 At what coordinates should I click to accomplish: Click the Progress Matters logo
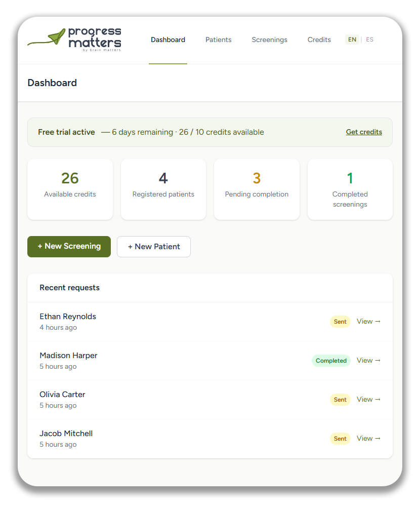pyautogui.click(x=74, y=40)
